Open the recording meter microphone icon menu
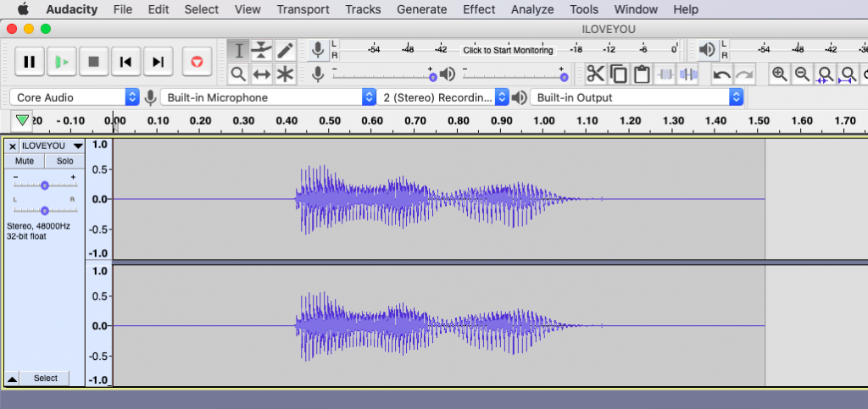868x409 pixels. tap(318, 50)
